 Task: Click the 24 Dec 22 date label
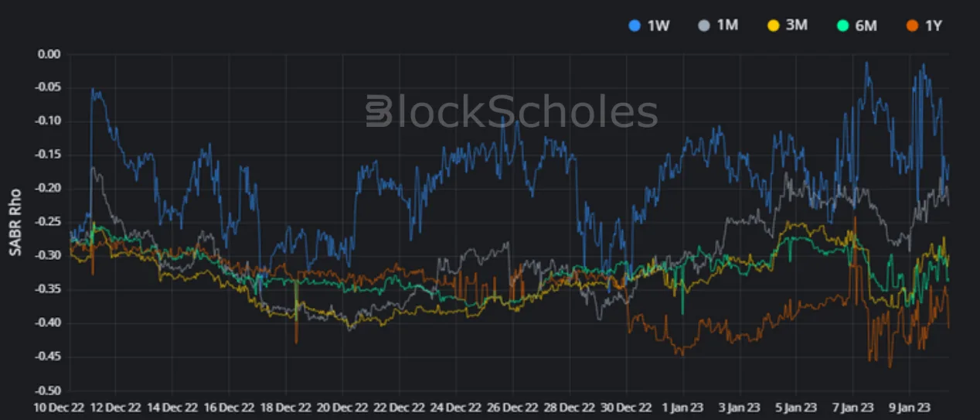click(x=455, y=407)
